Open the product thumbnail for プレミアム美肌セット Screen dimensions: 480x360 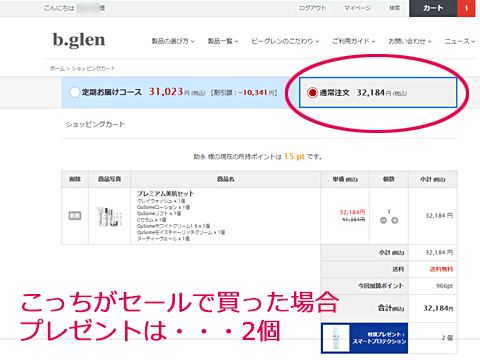[109, 216]
